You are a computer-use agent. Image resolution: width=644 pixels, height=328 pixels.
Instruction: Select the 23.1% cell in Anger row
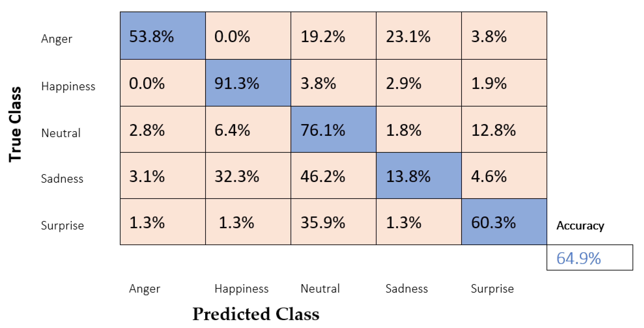419,36
